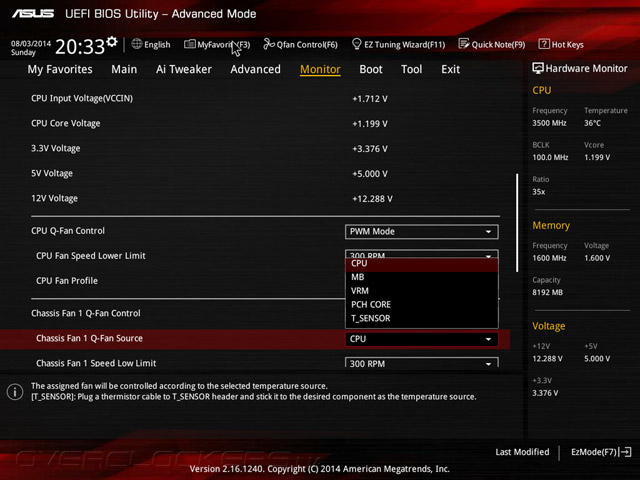The height and width of the screenshot is (480, 640).
Task: Click the 20:33 clock display
Action: tap(80, 47)
